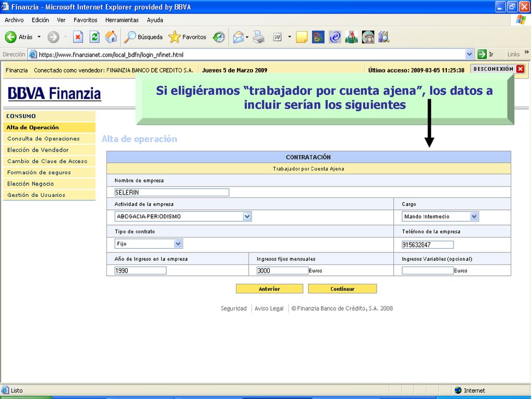Open Favoritos star toolbar button
The width and height of the screenshot is (532, 399).
[x=187, y=37]
